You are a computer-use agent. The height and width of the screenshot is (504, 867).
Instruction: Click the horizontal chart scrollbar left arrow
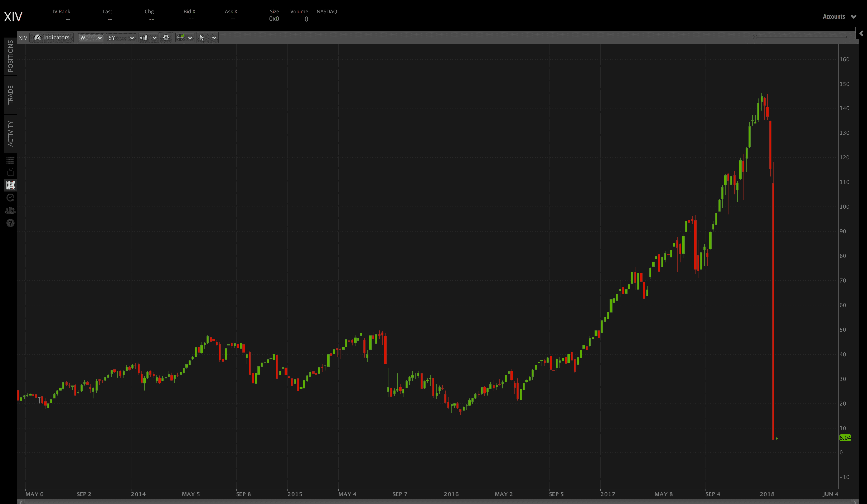tap(21, 502)
